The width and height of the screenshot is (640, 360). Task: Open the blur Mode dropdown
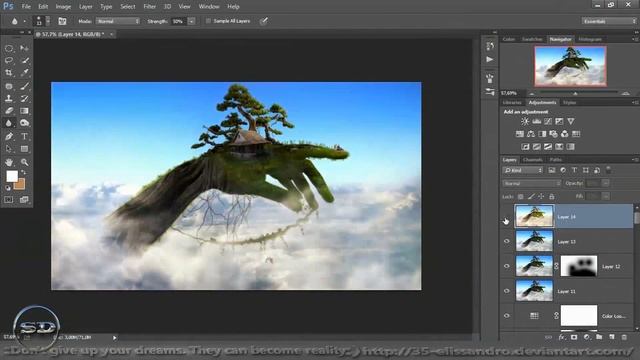point(118,21)
